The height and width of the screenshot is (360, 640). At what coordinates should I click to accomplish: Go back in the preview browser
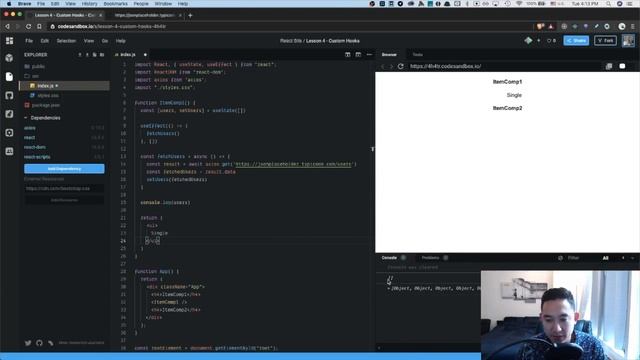click(383, 66)
